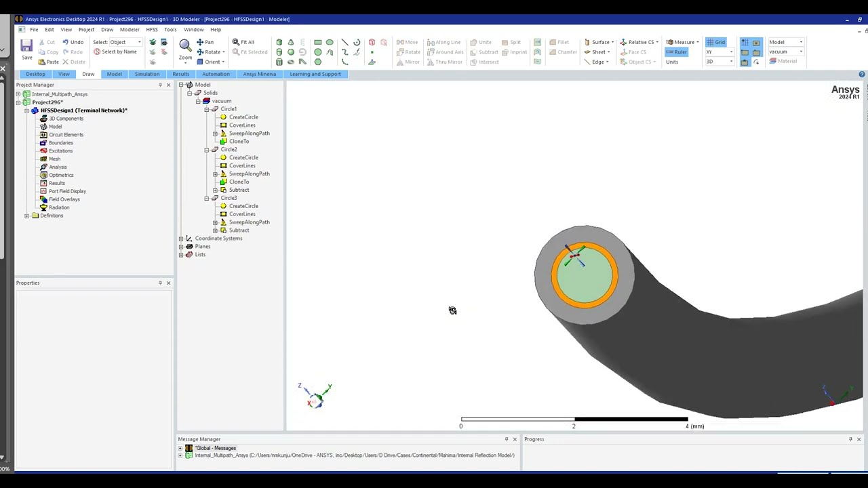Open Learning and Support tab

click(315, 74)
